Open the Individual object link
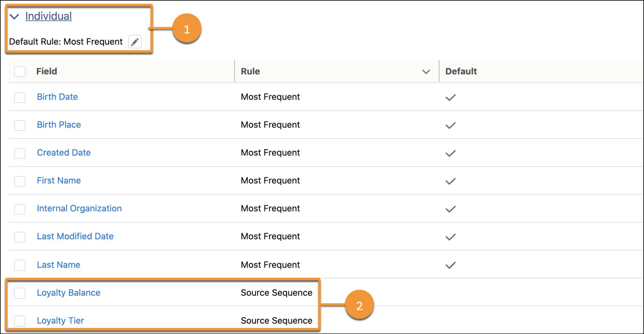 point(48,16)
